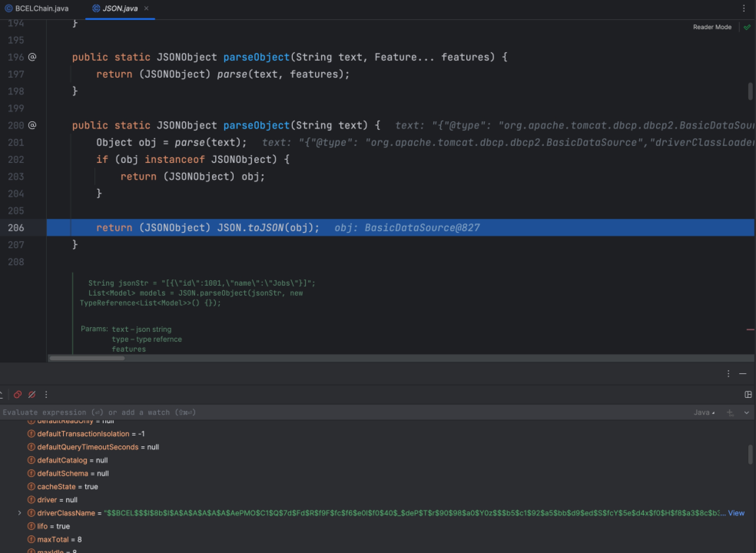Click add to watches plus icon
The height and width of the screenshot is (553, 756).
(x=730, y=412)
